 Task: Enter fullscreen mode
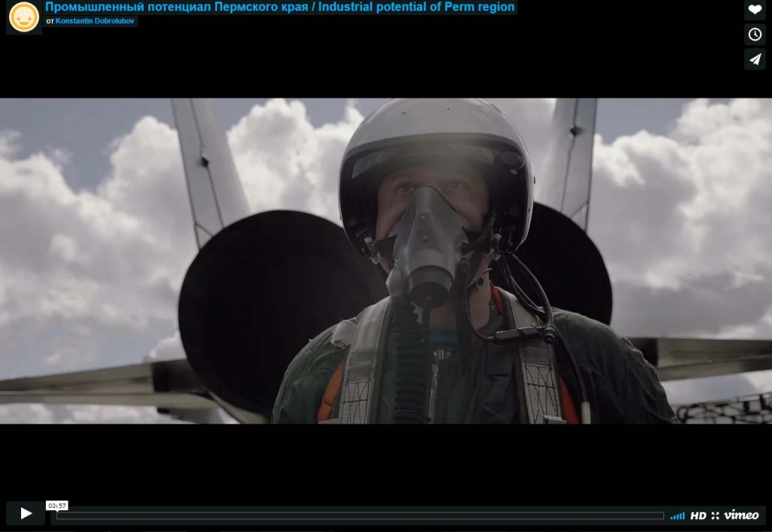(715, 515)
